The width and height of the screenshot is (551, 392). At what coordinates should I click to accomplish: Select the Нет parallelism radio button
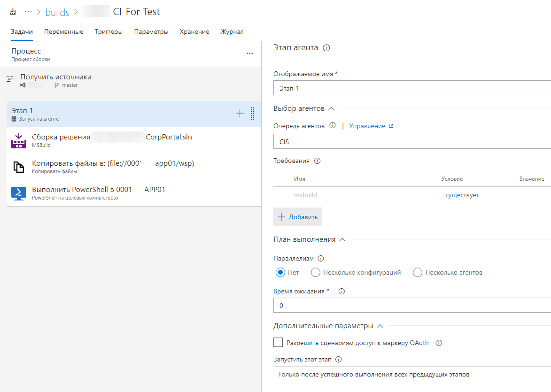pyautogui.click(x=280, y=272)
